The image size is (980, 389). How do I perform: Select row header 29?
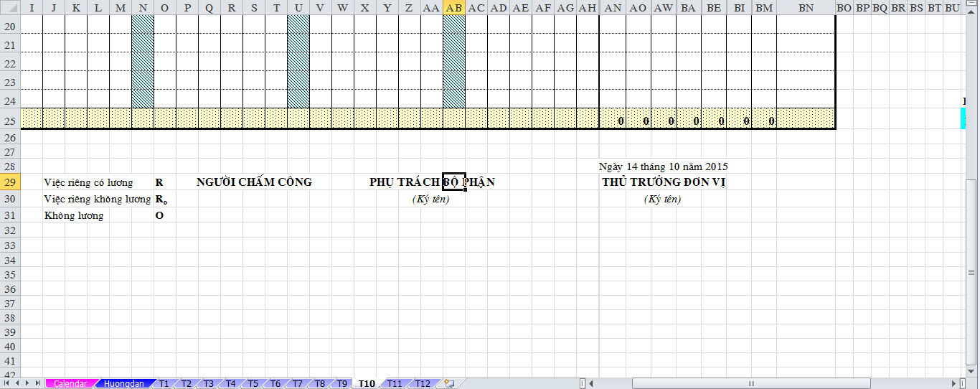pos(10,182)
